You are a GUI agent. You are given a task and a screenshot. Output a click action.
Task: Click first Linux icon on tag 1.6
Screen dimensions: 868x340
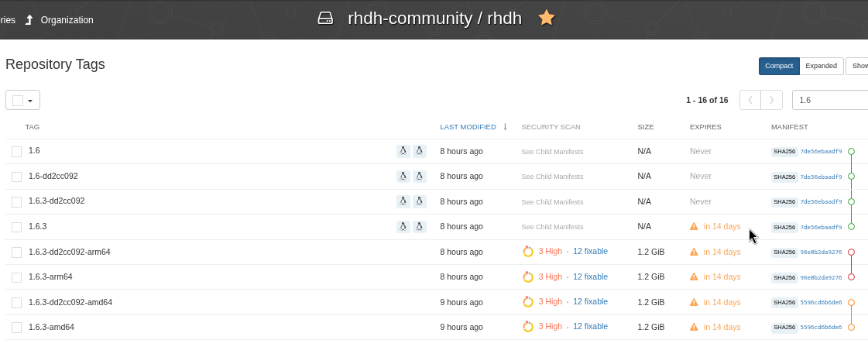[403, 151]
